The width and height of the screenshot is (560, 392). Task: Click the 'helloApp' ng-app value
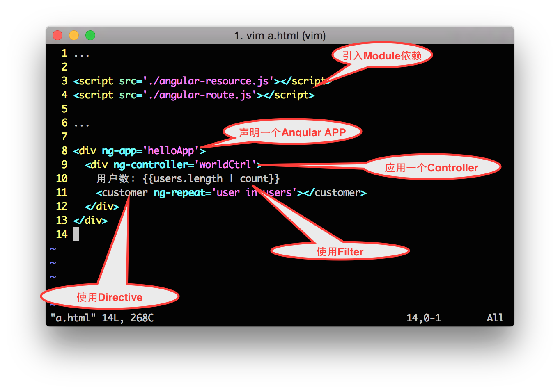pos(171,151)
